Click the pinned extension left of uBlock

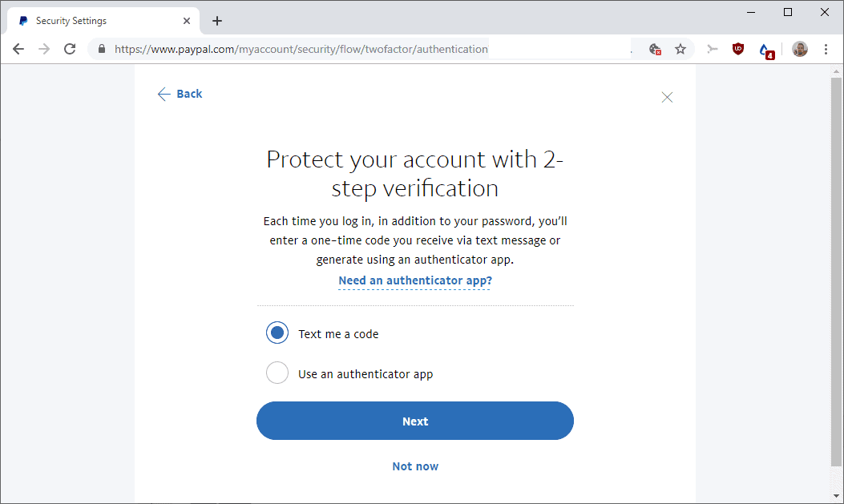click(x=712, y=49)
